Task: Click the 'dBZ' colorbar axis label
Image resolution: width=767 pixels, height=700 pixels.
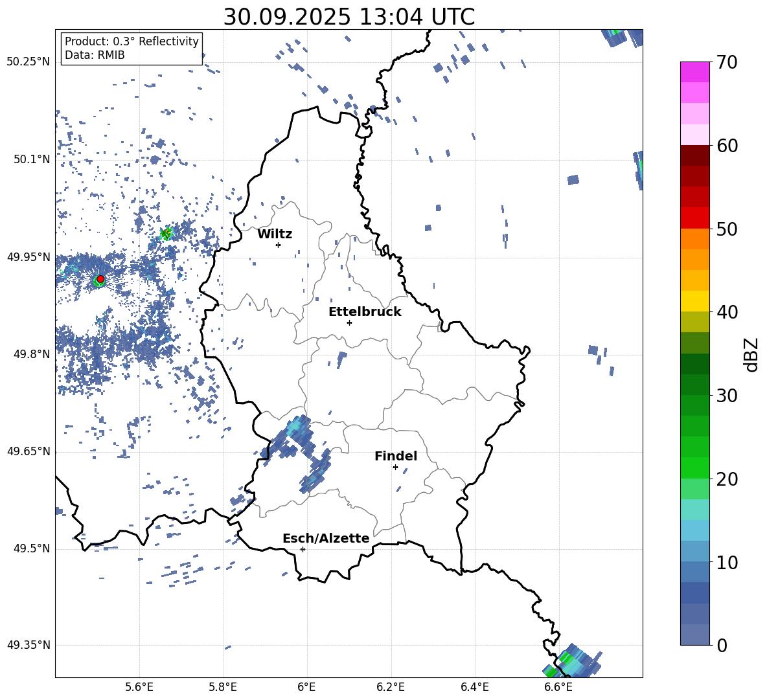Action: [750, 354]
